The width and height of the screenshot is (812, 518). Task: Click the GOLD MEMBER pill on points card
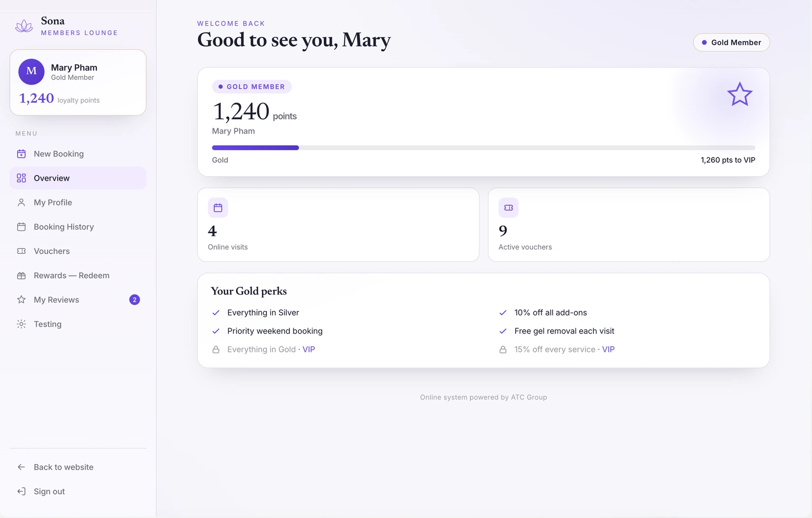click(x=252, y=87)
